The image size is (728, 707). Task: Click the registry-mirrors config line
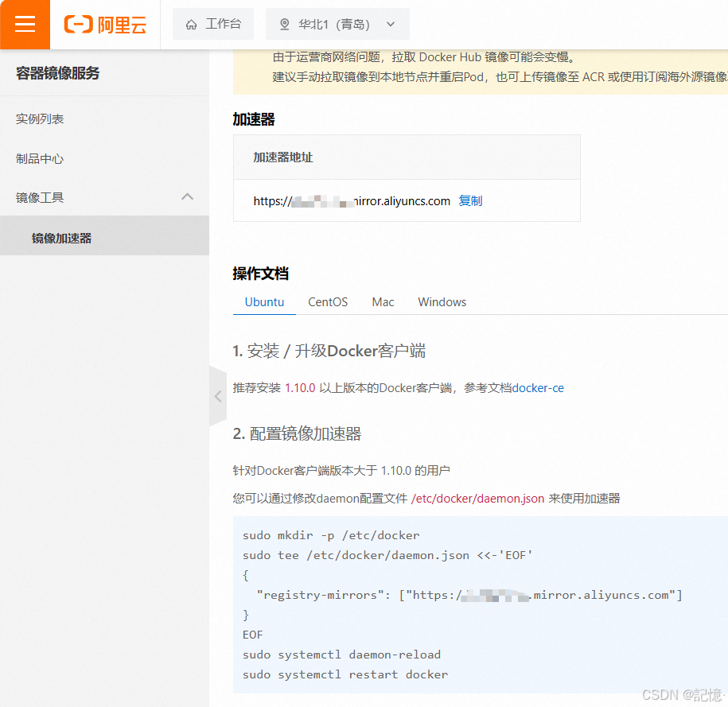(469, 595)
